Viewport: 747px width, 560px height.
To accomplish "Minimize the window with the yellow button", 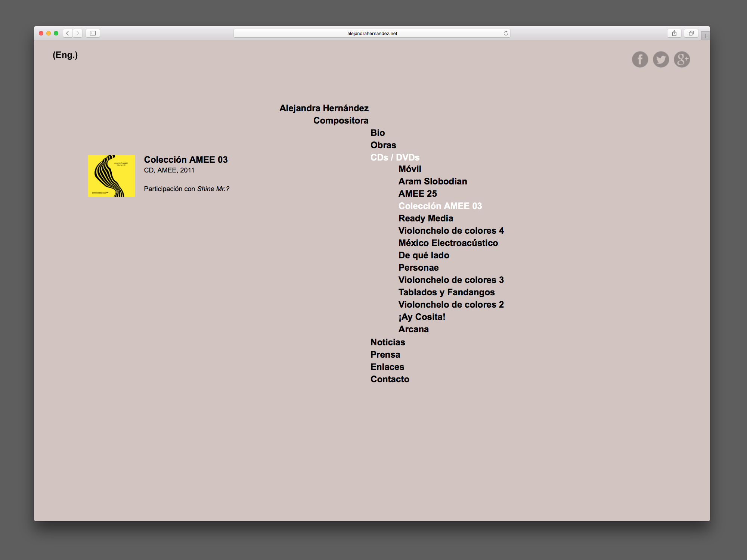I will pos(49,33).
